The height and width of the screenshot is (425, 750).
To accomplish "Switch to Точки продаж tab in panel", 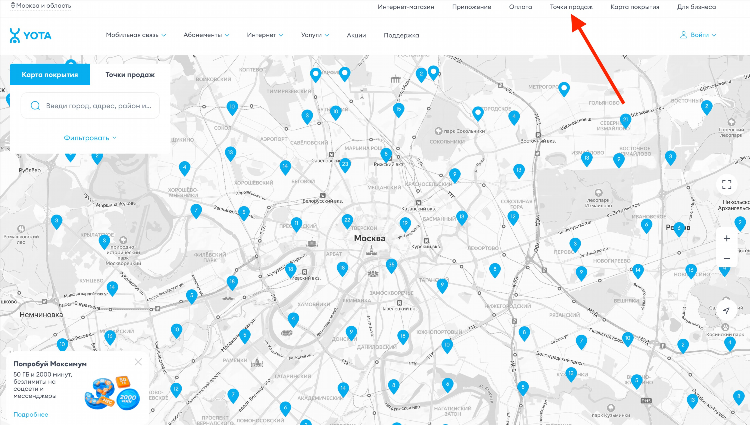I will click(130, 75).
